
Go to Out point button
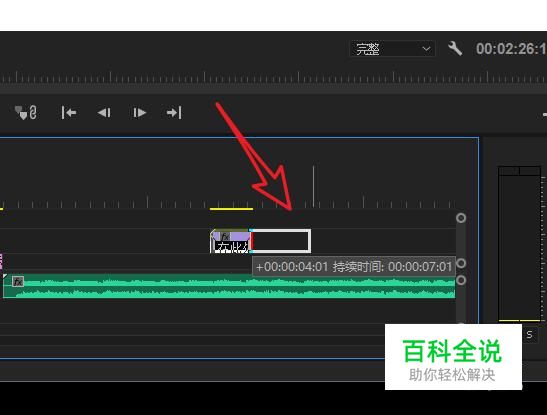(174, 113)
